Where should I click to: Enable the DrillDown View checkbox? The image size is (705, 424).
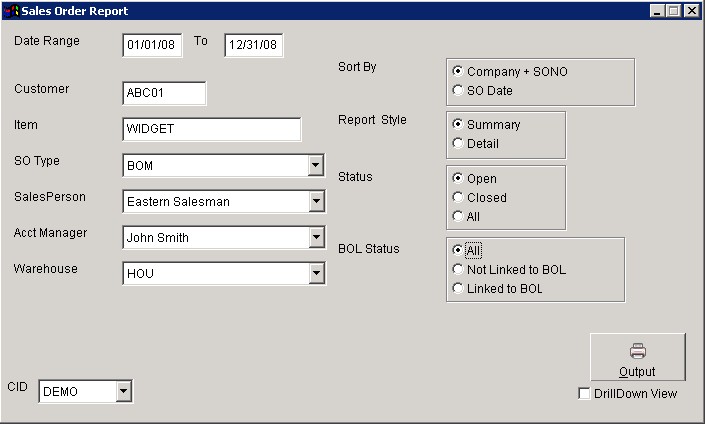click(x=584, y=394)
